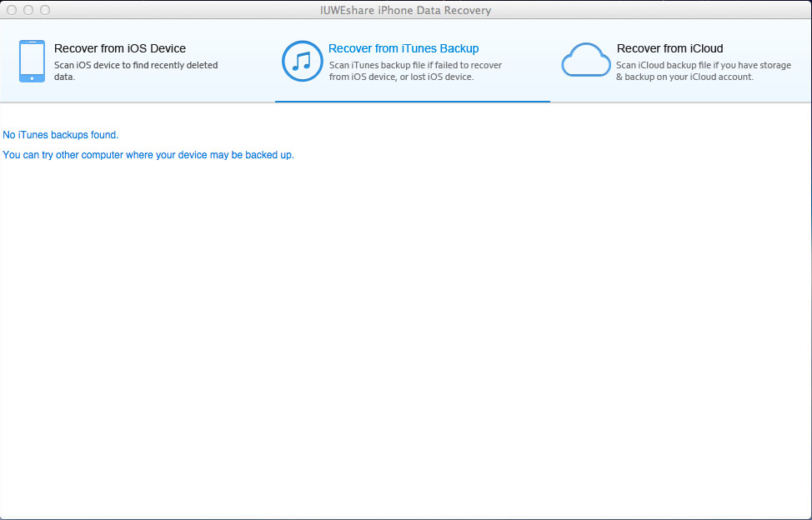Minimize the window using the middle title bar button
Screen dimensions: 812x520
click(28, 10)
